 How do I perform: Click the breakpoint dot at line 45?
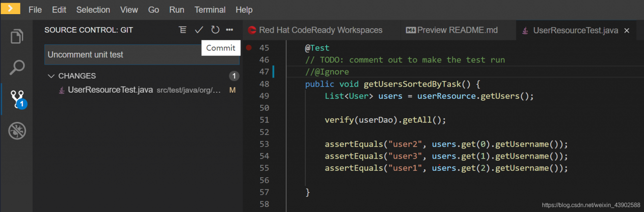tap(249, 48)
